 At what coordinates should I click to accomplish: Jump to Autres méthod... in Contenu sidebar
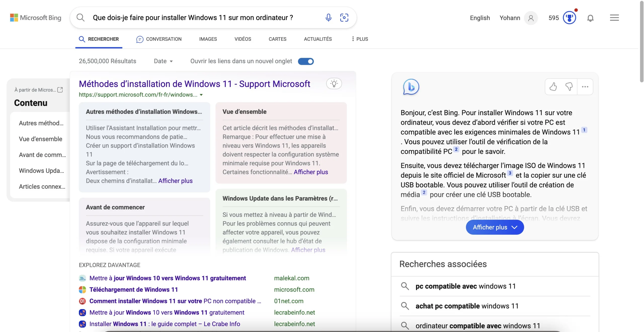[x=41, y=123]
